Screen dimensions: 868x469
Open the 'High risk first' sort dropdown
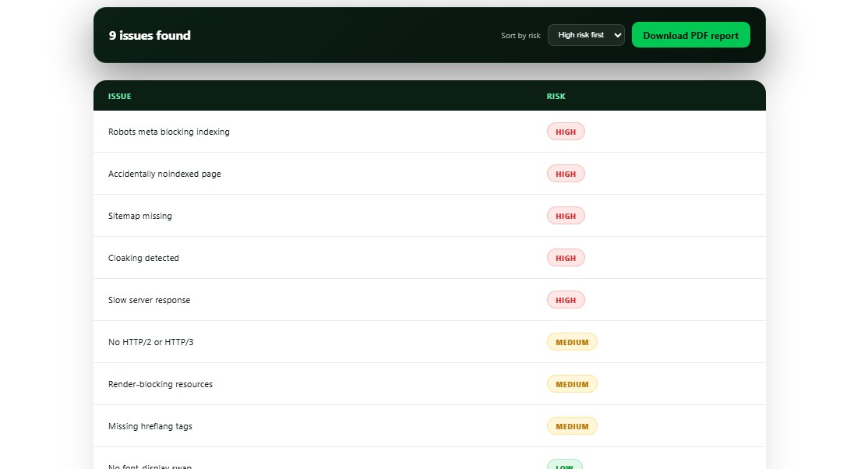click(586, 35)
